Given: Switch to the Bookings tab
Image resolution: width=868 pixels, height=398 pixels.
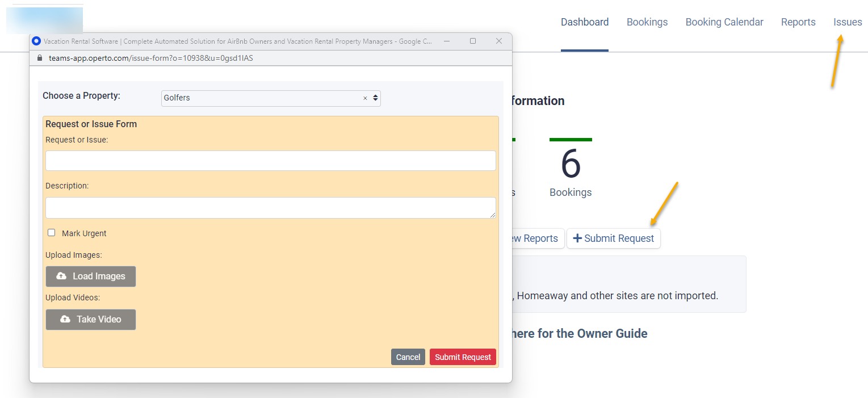Looking at the screenshot, I should [647, 22].
